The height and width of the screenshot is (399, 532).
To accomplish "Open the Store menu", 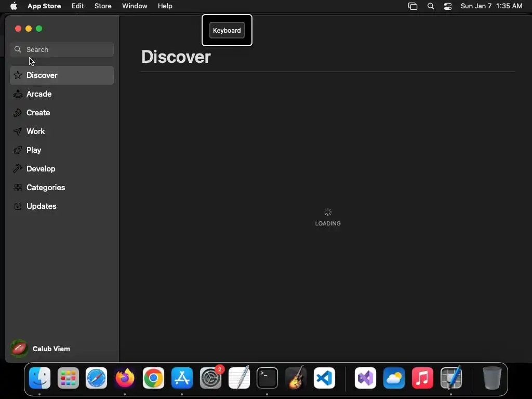I will click(103, 6).
